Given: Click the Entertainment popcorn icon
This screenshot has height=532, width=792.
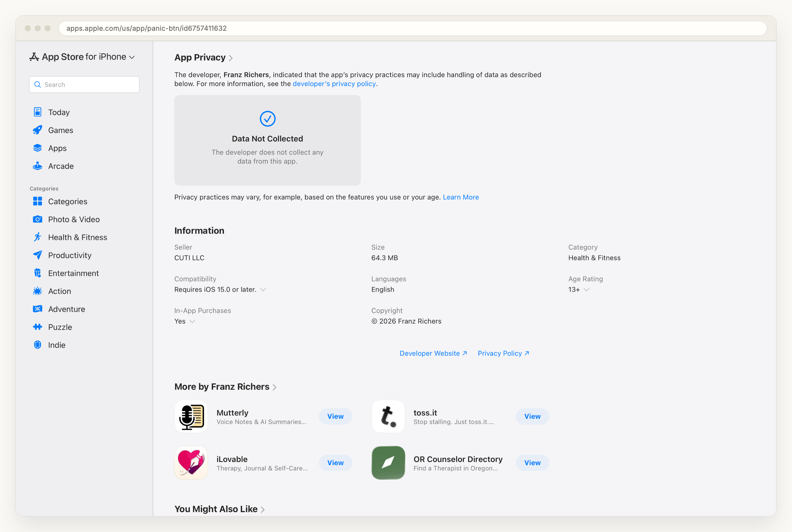Looking at the screenshot, I should click(x=37, y=273).
